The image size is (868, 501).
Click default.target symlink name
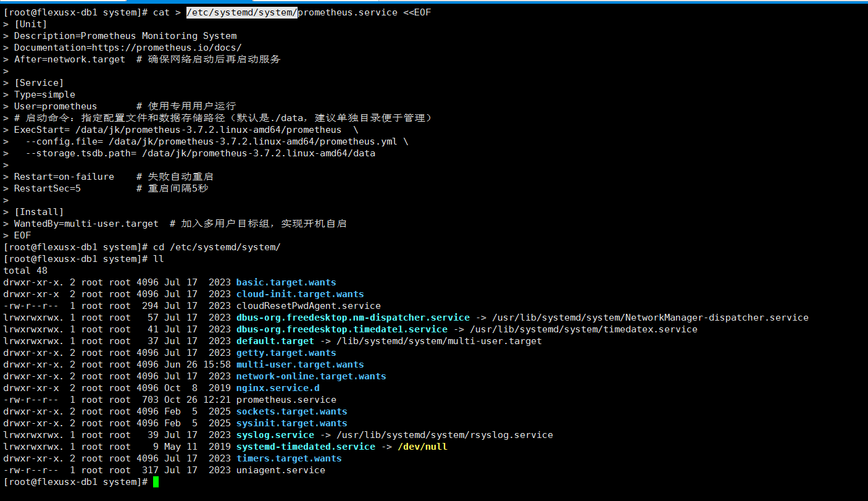click(275, 341)
